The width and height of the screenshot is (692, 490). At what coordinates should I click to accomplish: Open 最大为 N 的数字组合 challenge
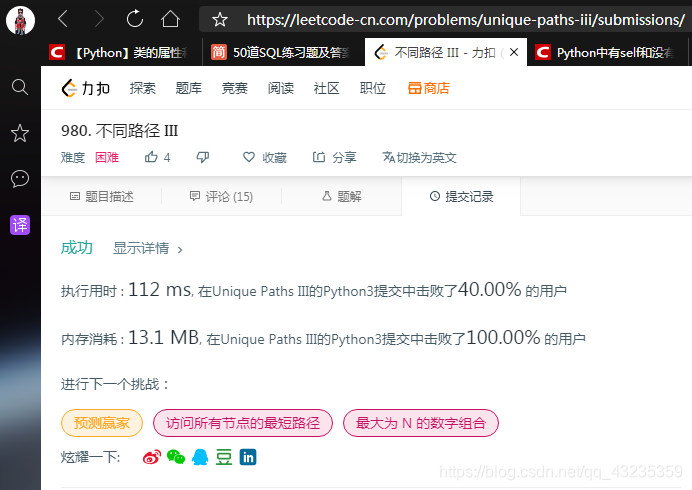click(x=421, y=423)
